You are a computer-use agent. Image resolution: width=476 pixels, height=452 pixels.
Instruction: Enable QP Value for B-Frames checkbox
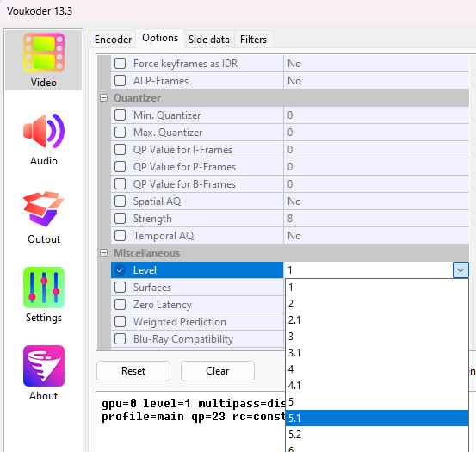coord(121,184)
